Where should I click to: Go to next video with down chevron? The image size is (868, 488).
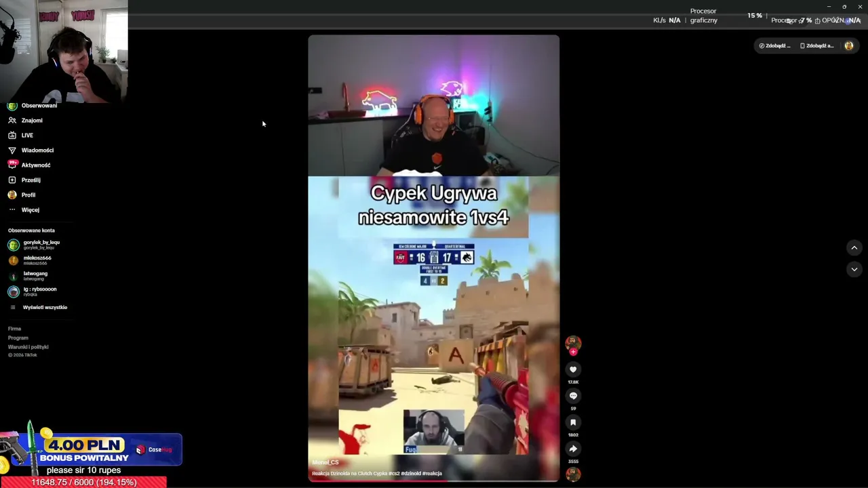[x=854, y=269]
